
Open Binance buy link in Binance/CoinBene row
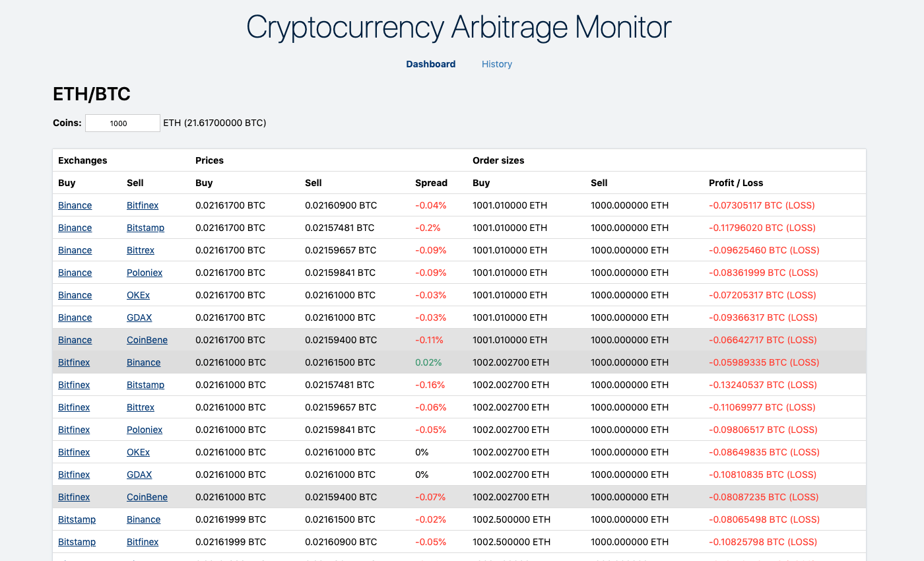[75, 340]
